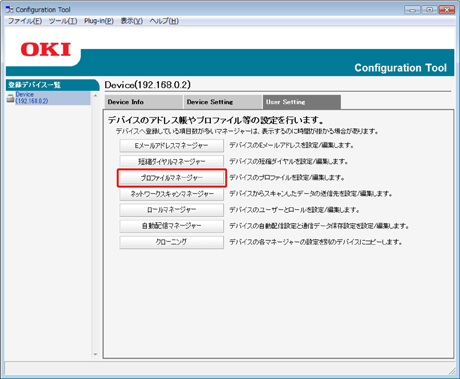The image size is (460, 379).
Task: Click the OKI logo
Action: tap(46, 50)
